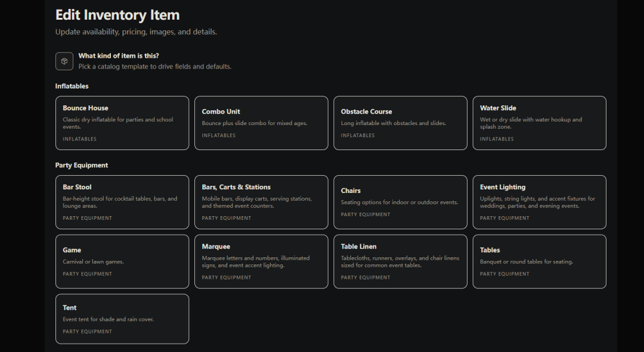This screenshot has width=644, height=352.
Task: Select the Water Slide template
Action: 540,123
